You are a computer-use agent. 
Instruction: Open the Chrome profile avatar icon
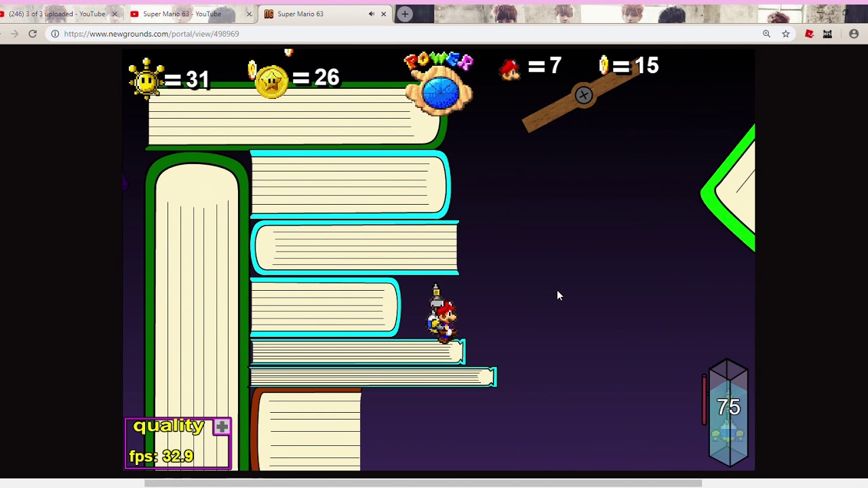[x=854, y=34]
